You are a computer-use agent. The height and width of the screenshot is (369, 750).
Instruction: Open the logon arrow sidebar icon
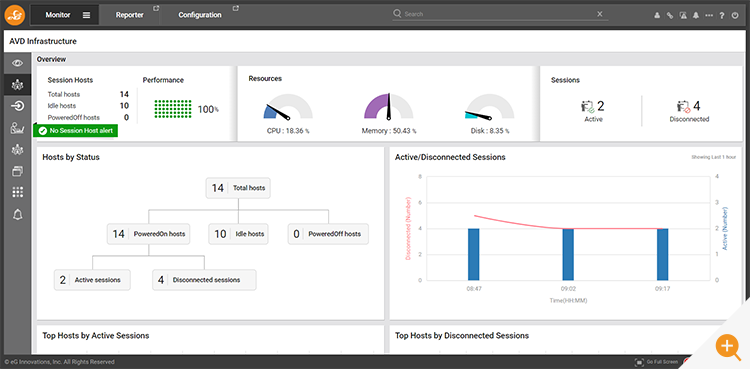(18, 106)
